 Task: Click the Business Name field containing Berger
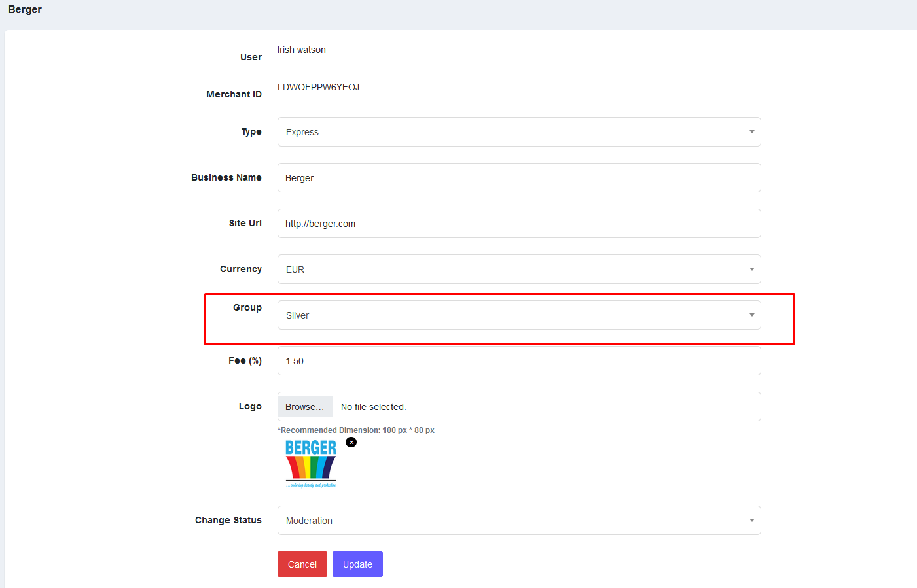pos(519,178)
